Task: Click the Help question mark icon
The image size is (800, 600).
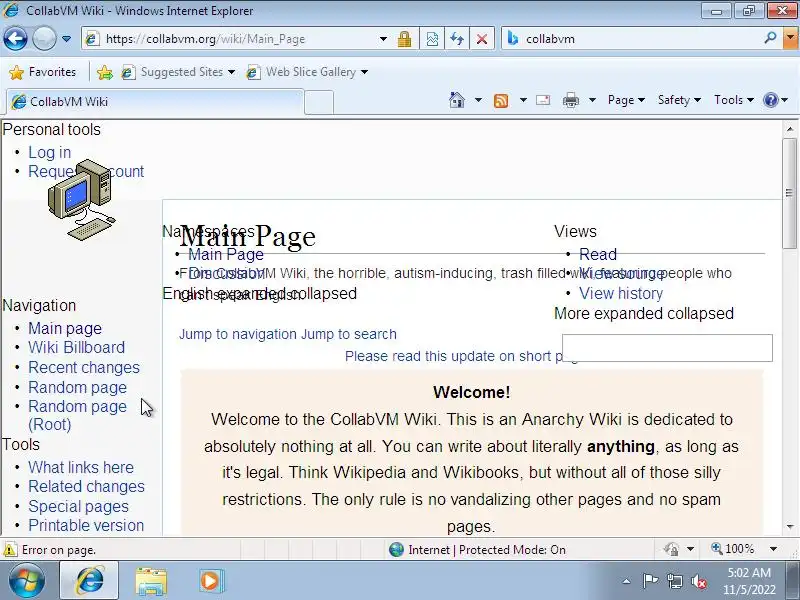Action: coord(770,100)
